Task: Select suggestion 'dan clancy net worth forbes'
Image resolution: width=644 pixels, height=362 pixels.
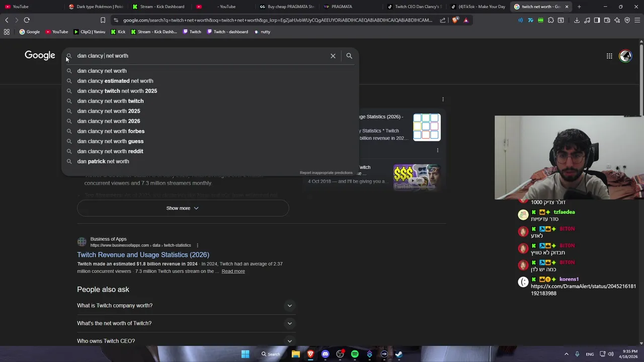Action: (x=210, y=131)
